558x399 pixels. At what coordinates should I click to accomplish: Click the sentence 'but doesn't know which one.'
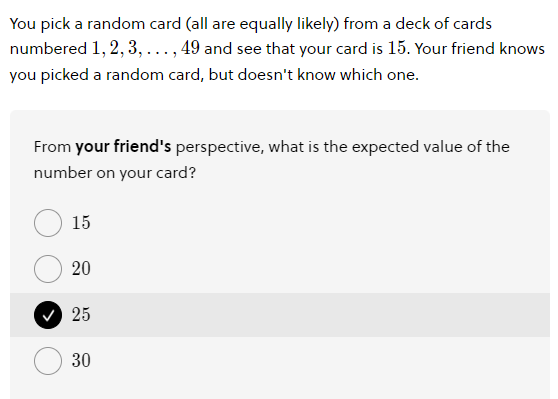tap(314, 75)
